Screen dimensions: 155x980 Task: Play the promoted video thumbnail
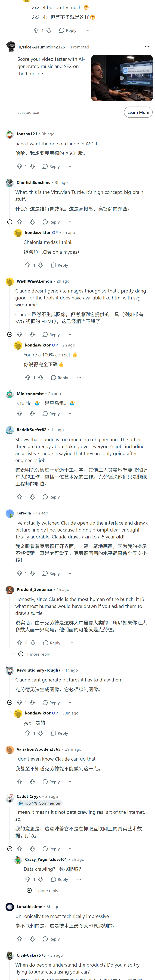click(122, 78)
